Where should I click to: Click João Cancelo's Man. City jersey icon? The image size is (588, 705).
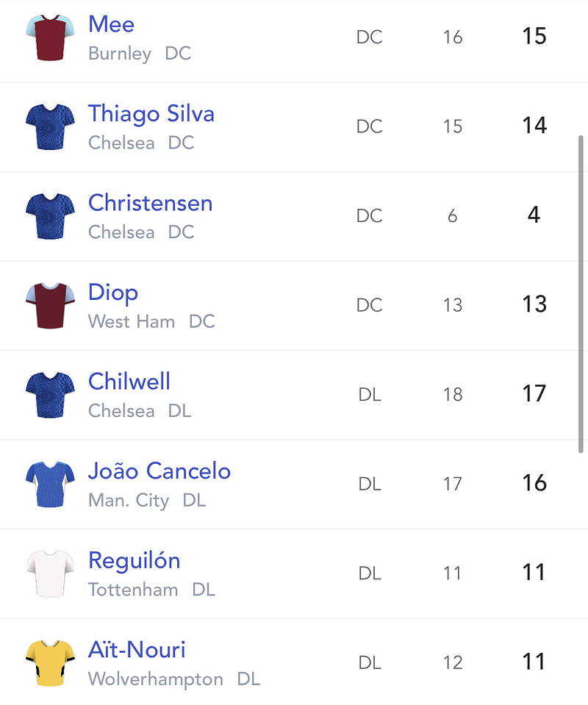click(50, 484)
